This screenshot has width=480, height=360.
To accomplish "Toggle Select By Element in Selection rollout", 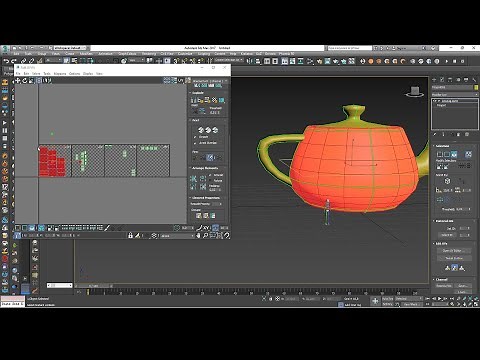I will pos(468,154).
